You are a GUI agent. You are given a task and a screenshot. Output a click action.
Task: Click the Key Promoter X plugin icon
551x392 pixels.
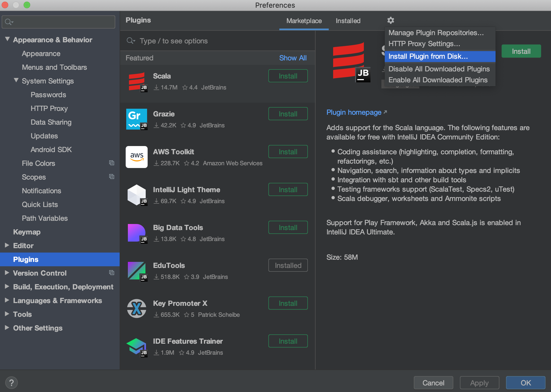point(137,309)
